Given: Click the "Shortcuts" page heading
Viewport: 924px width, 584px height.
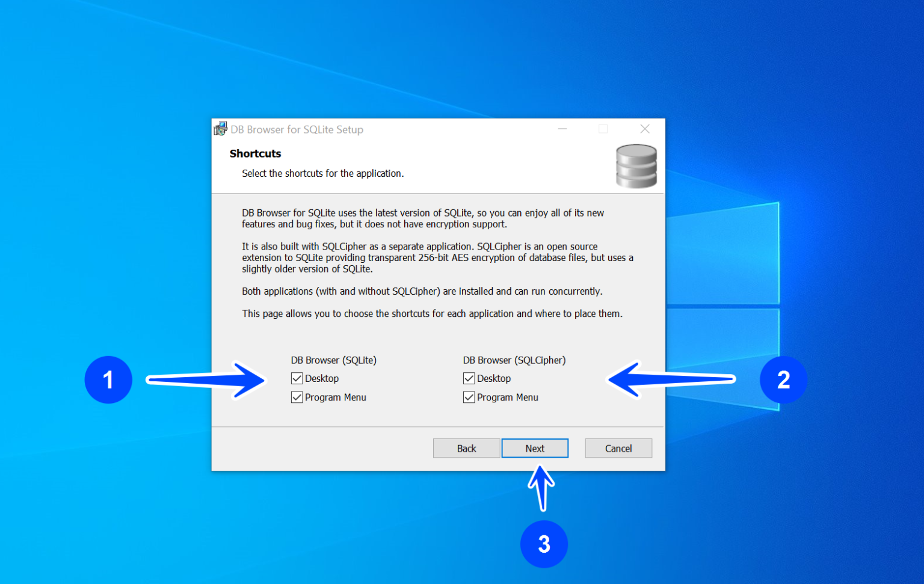Looking at the screenshot, I should tap(255, 153).
